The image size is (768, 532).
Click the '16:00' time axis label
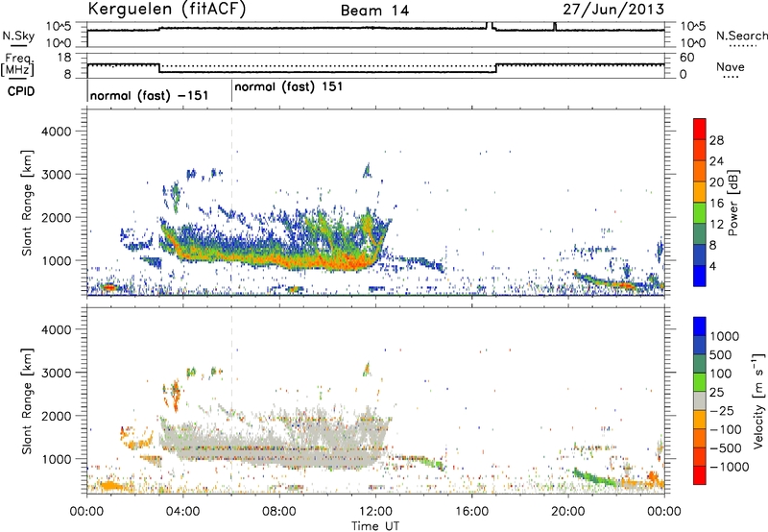[471, 512]
